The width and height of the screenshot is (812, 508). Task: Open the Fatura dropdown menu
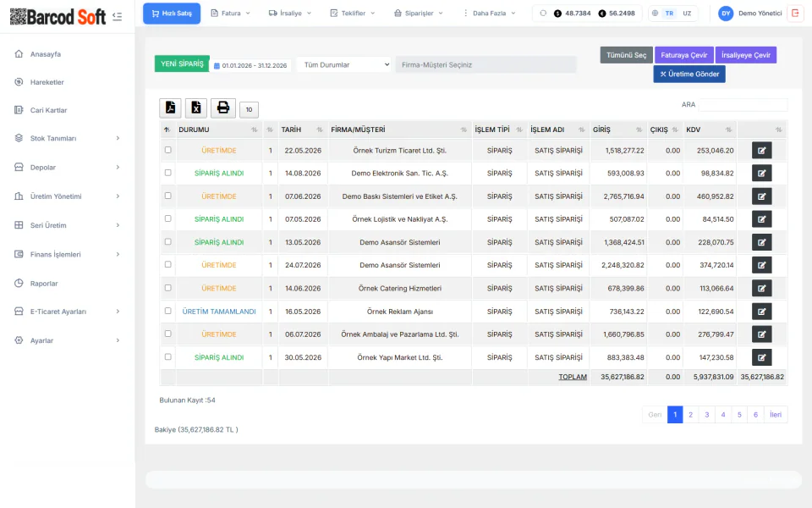coord(230,14)
